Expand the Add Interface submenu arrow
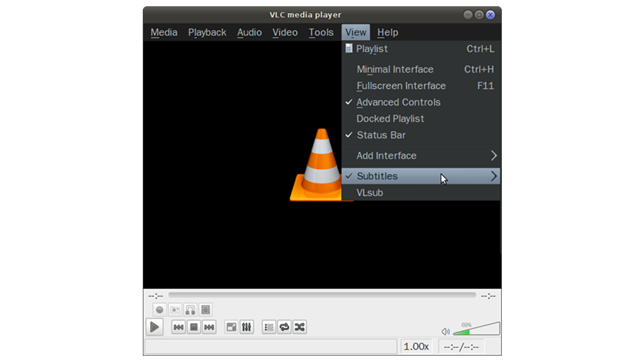Viewport: 644px width, 362px height. click(x=494, y=156)
